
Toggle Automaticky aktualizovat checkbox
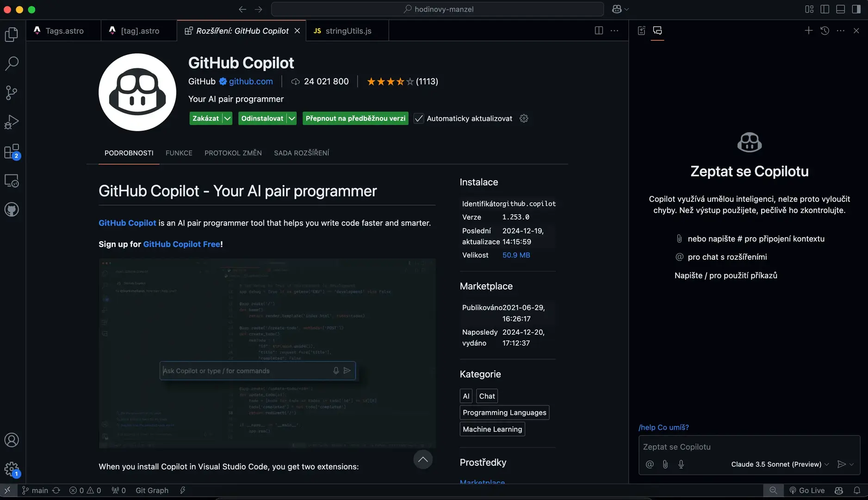pyautogui.click(x=419, y=119)
